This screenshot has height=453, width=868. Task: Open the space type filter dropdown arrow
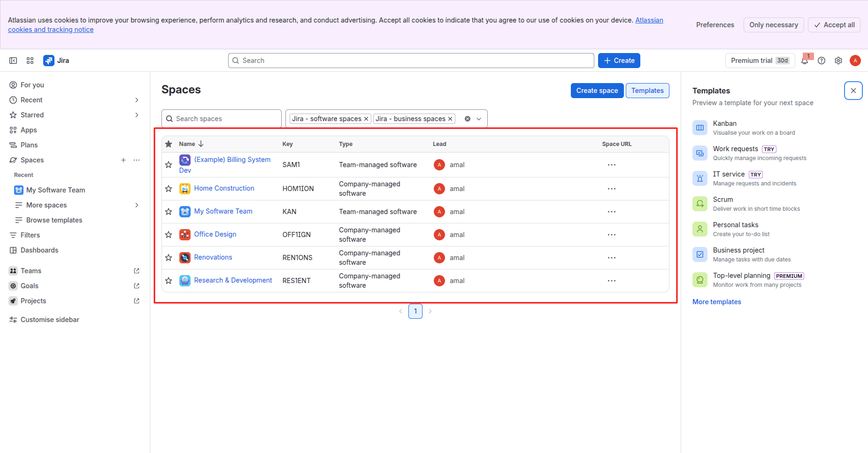point(479,119)
